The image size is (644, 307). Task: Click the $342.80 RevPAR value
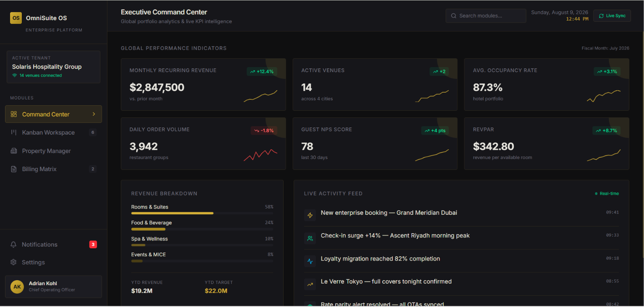tap(493, 146)
